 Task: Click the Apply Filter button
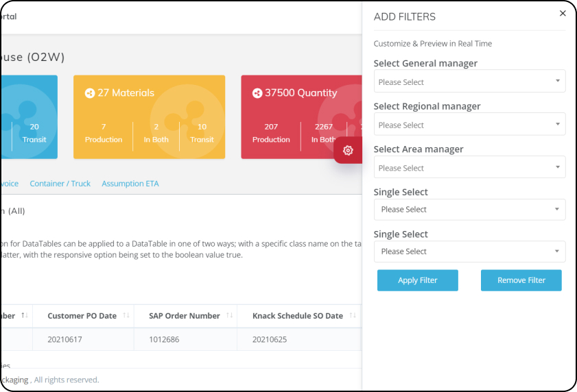[x=418, y=280]
